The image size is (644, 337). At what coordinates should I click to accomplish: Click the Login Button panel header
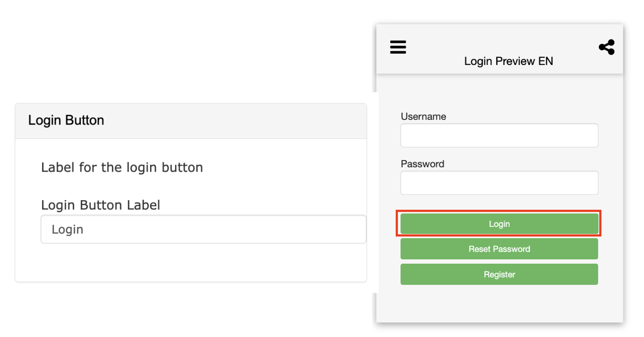pyautogui.click(x=191, y=121)
